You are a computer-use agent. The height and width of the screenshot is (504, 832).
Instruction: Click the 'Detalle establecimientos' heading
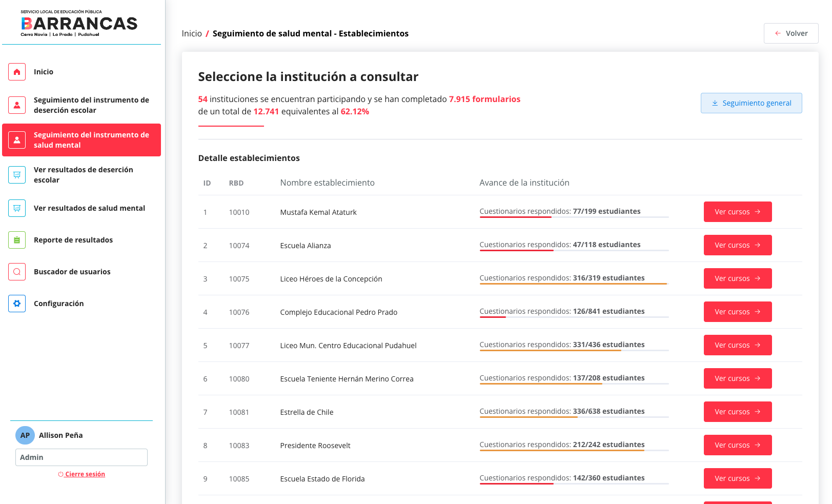tap(249, 158)
